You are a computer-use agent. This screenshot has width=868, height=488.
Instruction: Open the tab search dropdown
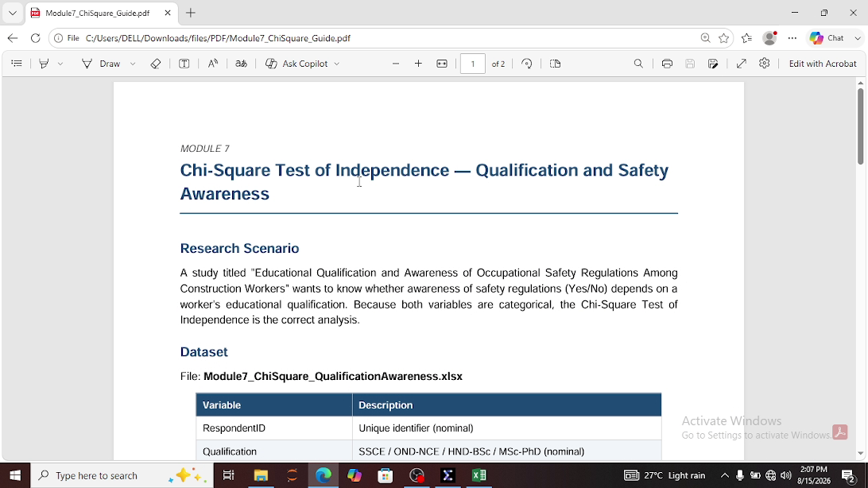13,13
